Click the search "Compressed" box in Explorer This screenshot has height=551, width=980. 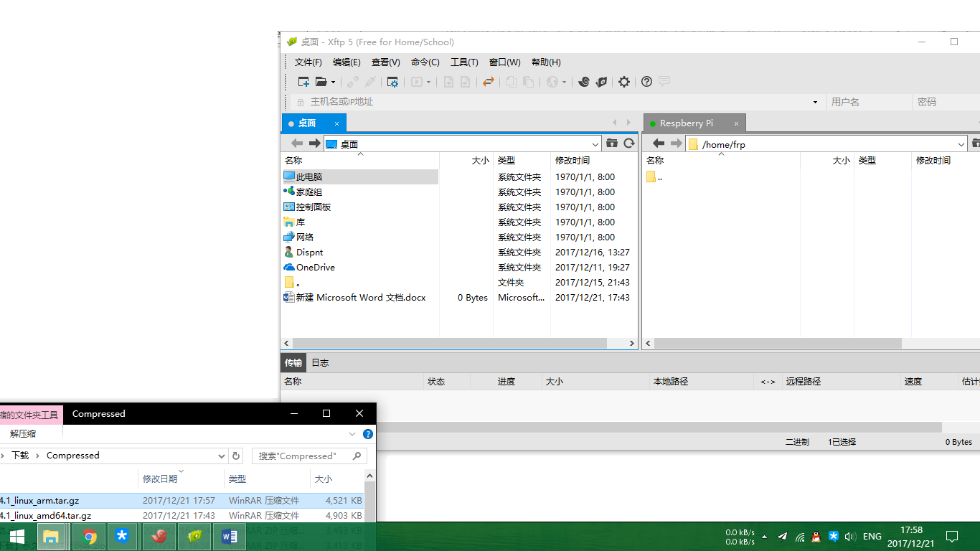coord(309,456)
